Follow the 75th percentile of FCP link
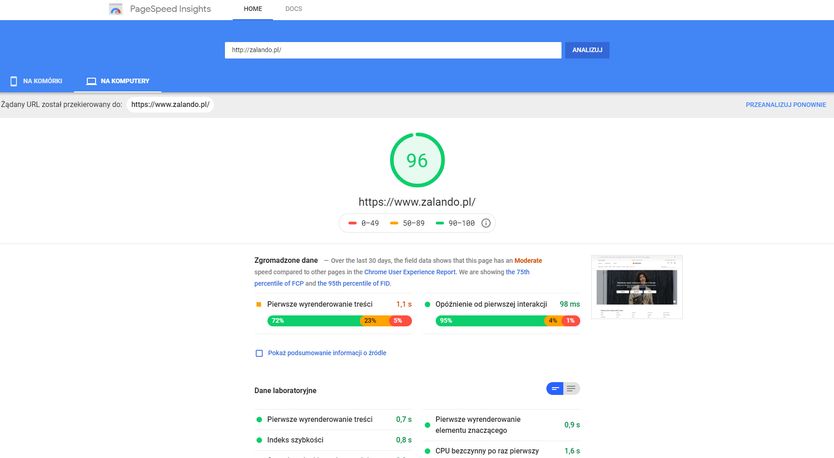834x458 pixels. (x=391, y=278)
